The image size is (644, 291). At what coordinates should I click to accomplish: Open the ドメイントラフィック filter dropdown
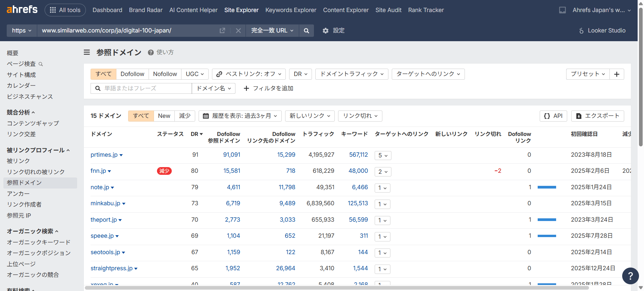[352, 74]
